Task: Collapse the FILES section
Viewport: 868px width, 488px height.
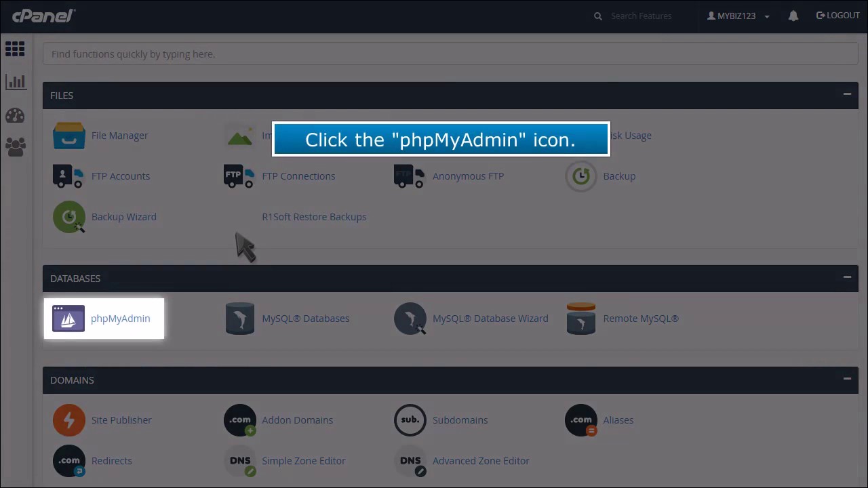Action: click(847, 94)
